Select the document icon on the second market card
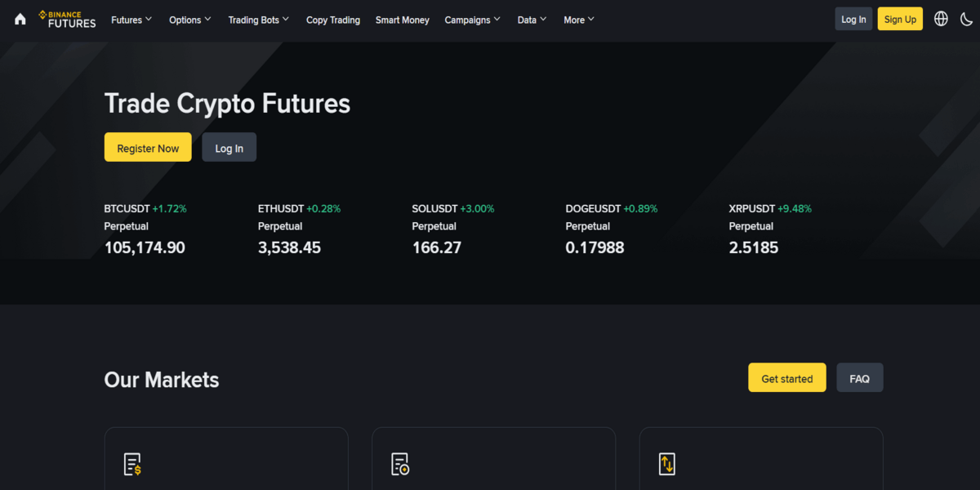980x490 pixels. click(399, 465)
